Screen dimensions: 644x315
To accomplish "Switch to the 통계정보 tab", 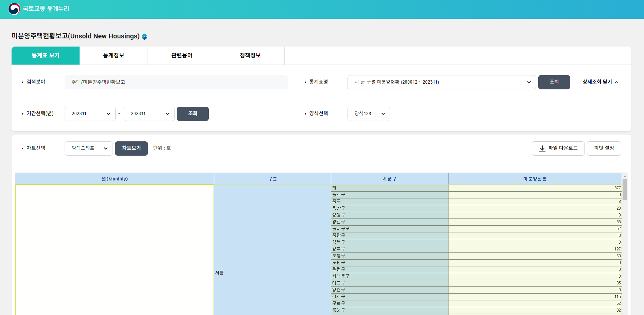I will (x=114, y=55).
